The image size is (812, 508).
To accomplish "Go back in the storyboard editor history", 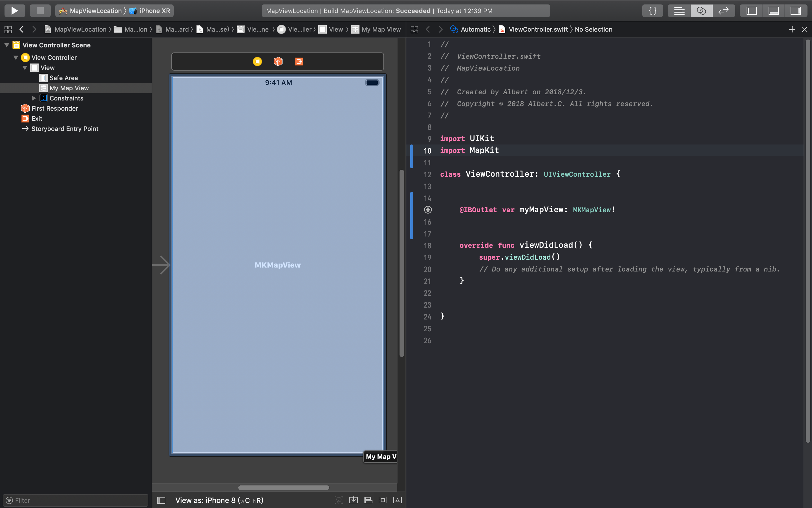I will [x=21, y=30].
